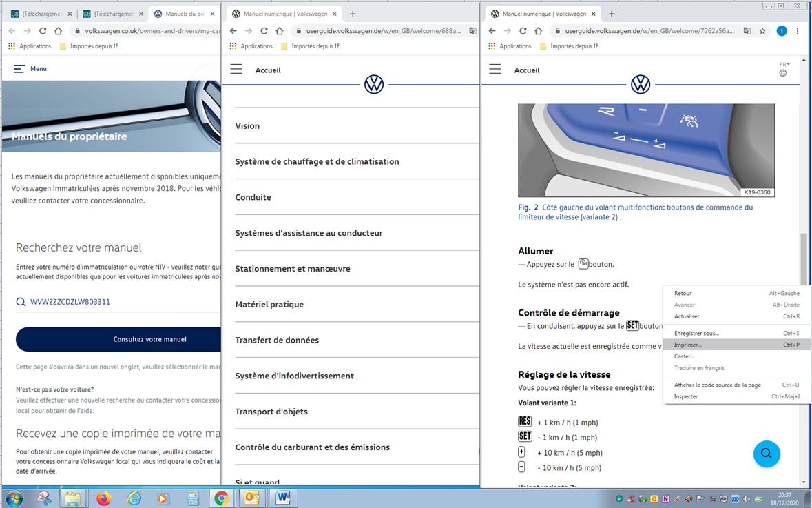The image size is (812, 508).
Task: Click home button in right Chrome window
Action: tap(538, 31)
